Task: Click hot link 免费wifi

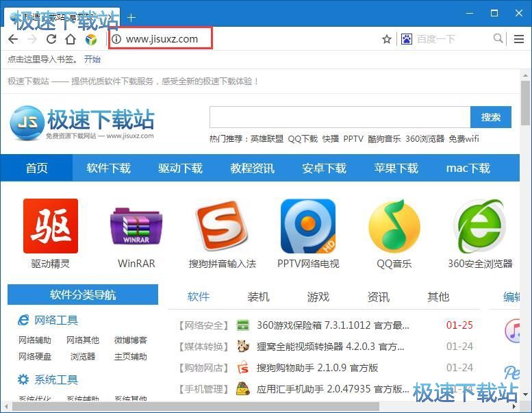Action: pos(464,139)
